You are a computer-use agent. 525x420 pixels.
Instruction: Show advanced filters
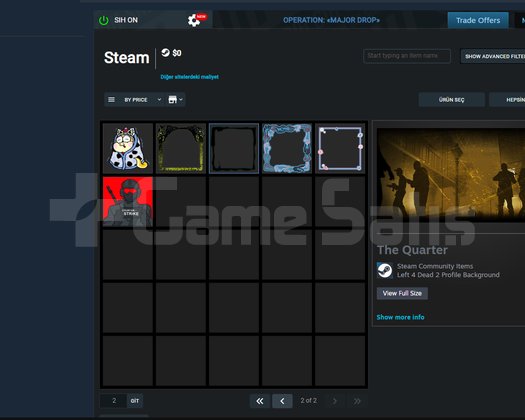[493, 56]
